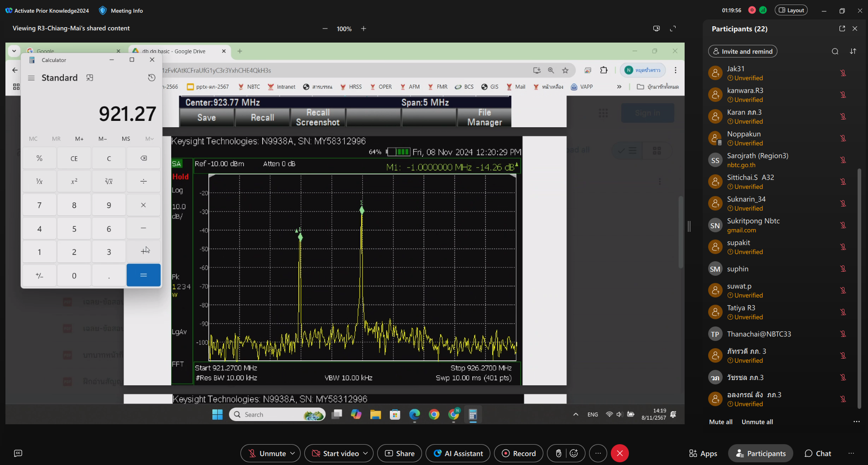Open participants panel more options ellipsis
The height and width of the screenshot is (465, 868).
856,422
